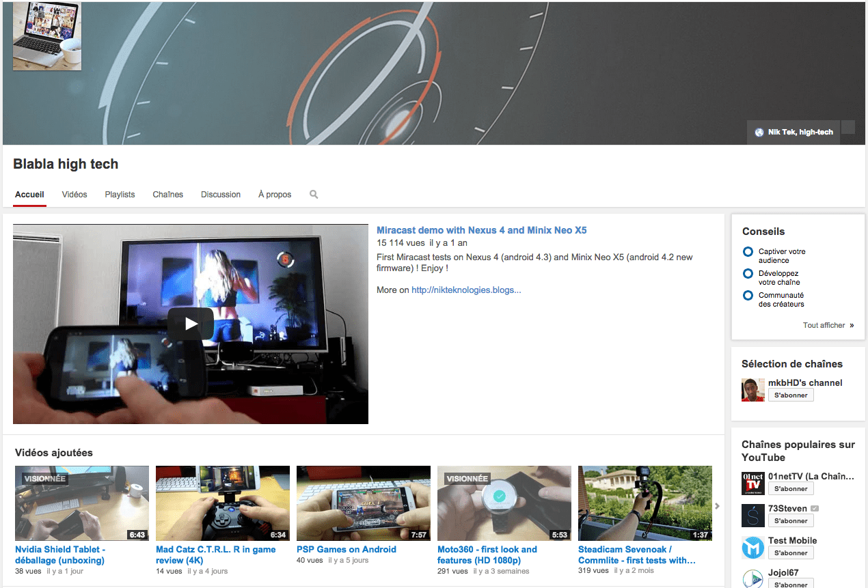868x588 pixels.
Task: Open the Miracast demo with Nexus 4 title
Action: point(482,230)
